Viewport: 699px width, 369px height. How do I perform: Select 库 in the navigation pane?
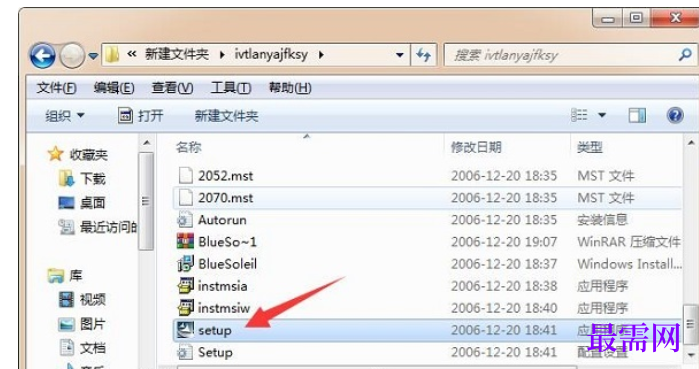(x=65, y=275)
